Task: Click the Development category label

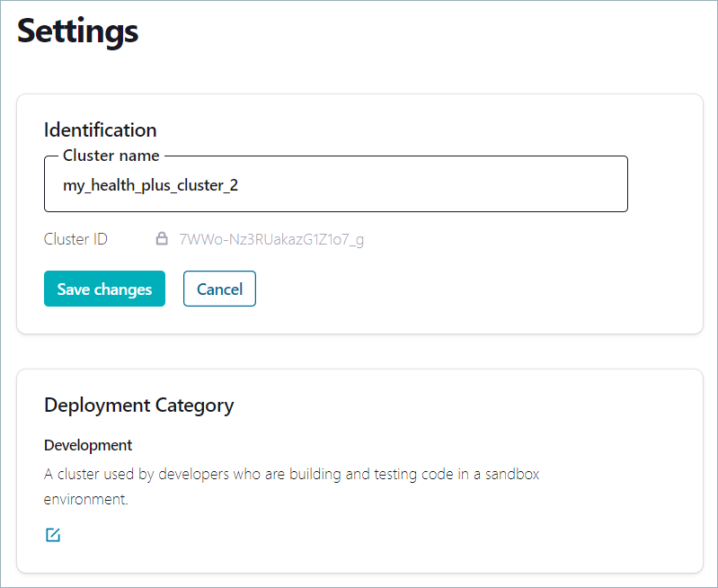Action: pos(88,445)
